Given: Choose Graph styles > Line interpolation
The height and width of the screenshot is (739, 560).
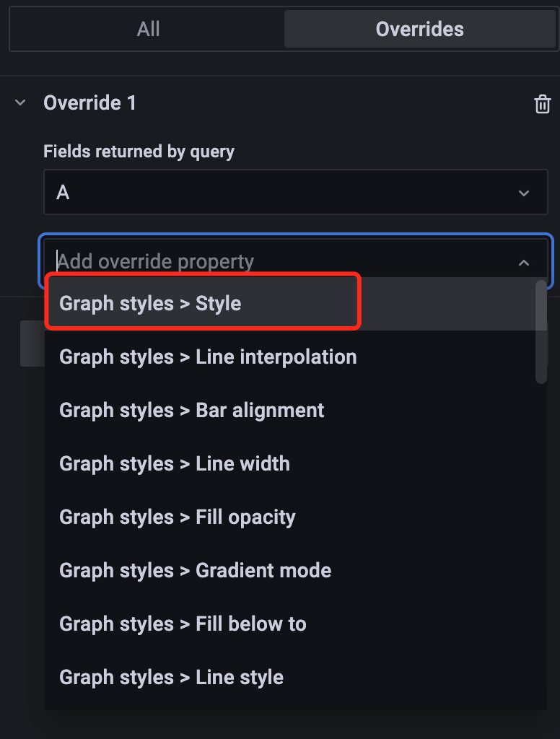Looking at the screenshot, I should (x=207, y=357).
